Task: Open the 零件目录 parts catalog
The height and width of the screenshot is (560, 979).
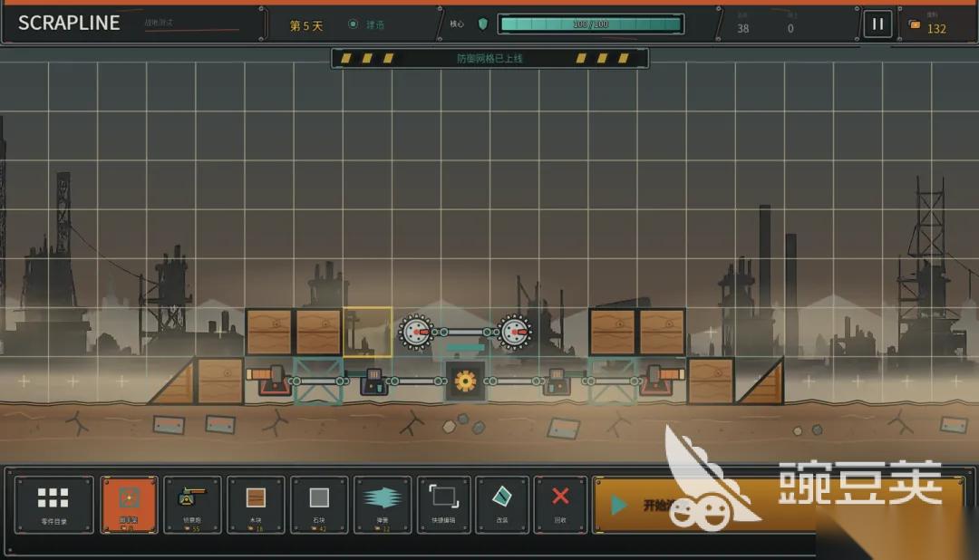Action: 54,505
